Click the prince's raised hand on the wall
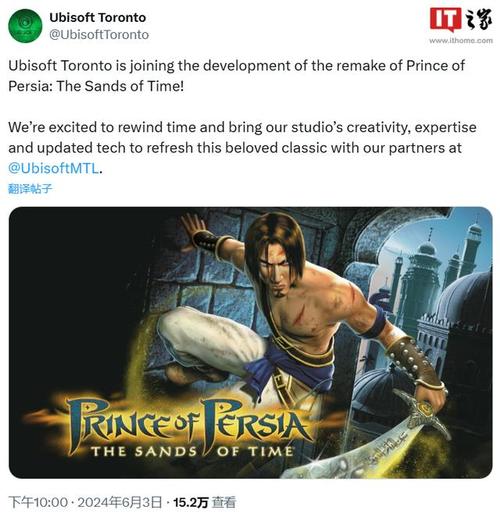500x517 pixels. point(194,225)
